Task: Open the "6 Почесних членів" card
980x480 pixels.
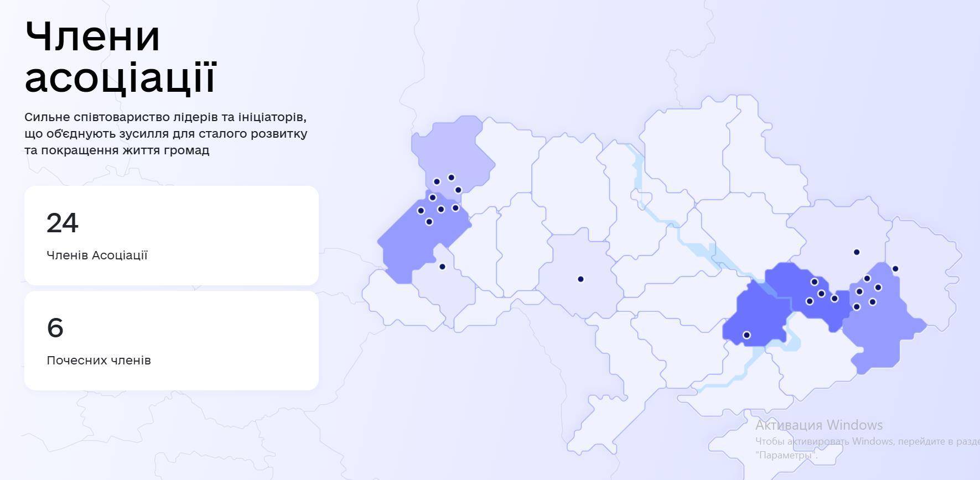Action: (172, 341)
